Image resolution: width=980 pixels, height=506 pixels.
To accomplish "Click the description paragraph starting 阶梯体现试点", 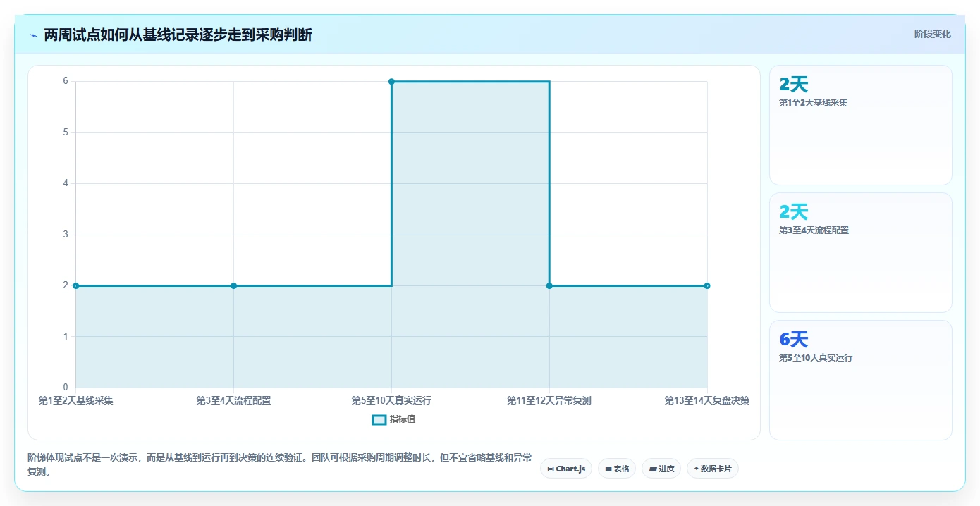I will (280, 465).
